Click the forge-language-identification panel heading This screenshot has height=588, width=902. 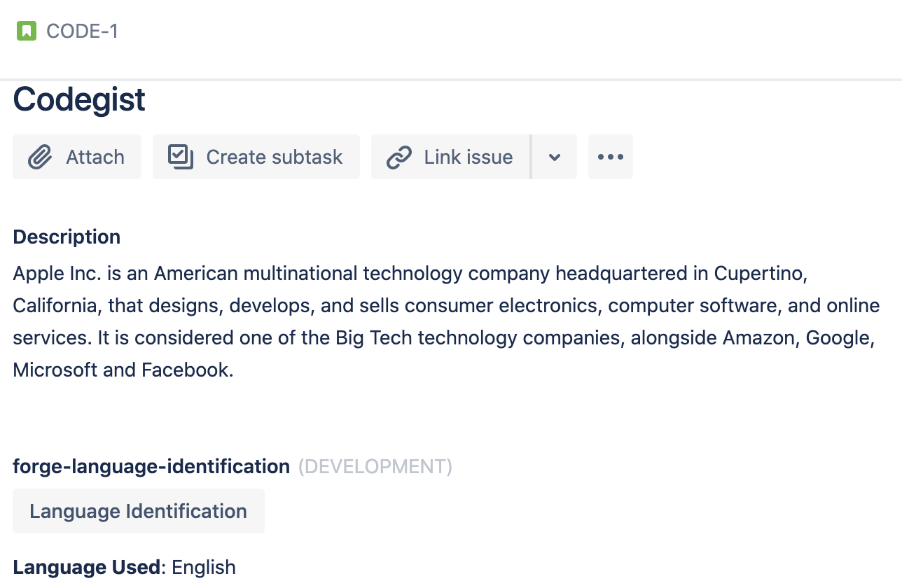click(x=151, y=466)
